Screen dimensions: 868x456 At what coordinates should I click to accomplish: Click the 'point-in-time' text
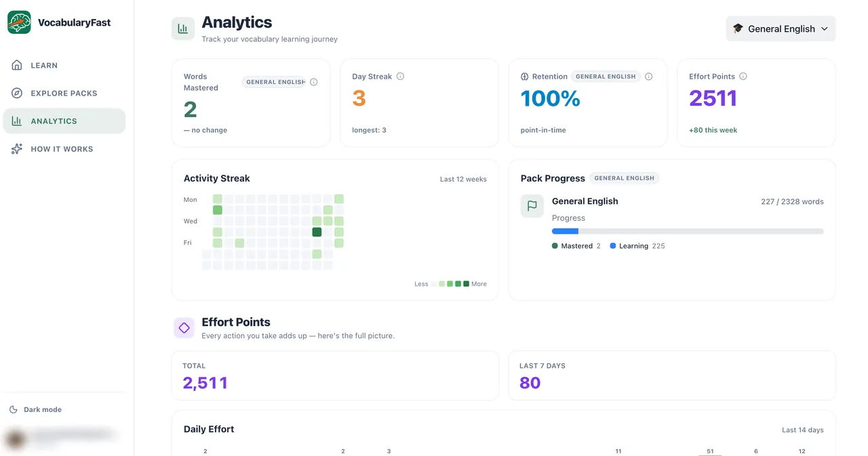tap(543, 130)
